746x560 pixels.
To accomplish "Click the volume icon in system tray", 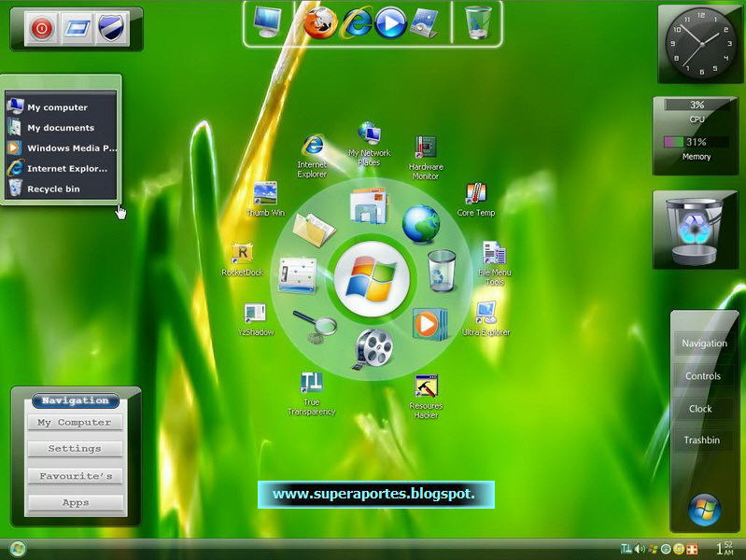I will pos(640,549).
